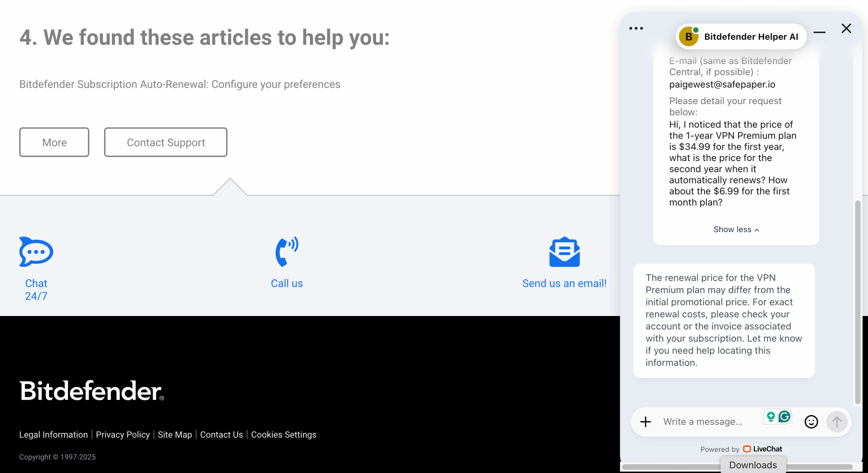The image size is (868, 473).
Task: Click 'Please detail your request below' label
Action: (x=725, y=106)
